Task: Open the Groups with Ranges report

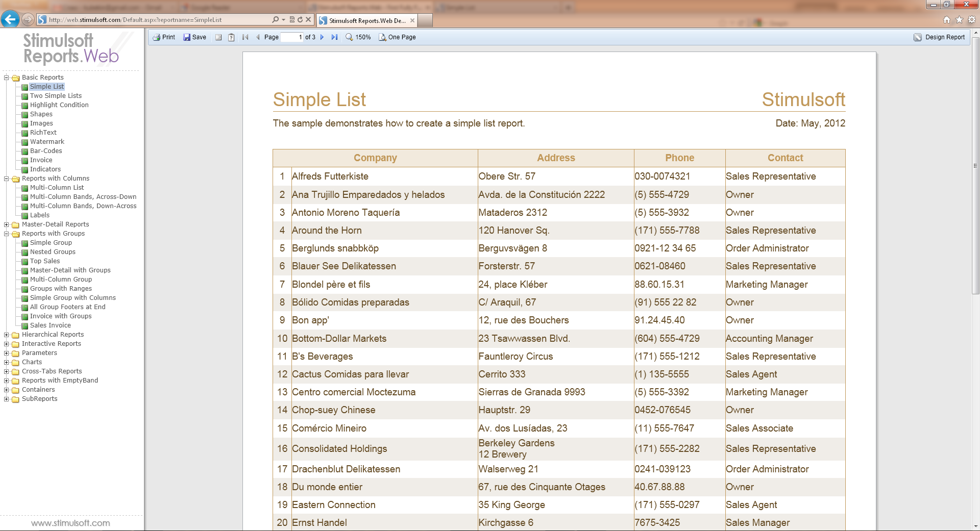Action: click(x=61, y=289)
